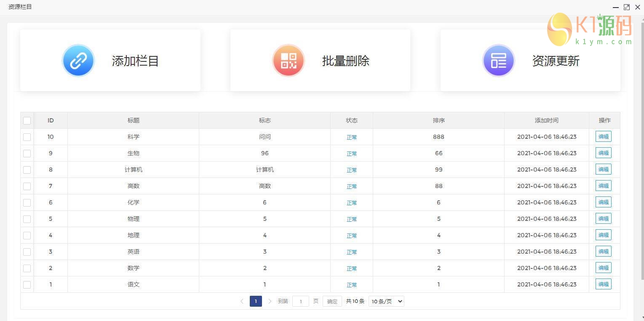644x321 pixels.
Task: Click the minimize window icon
Action: pos(615,7)
